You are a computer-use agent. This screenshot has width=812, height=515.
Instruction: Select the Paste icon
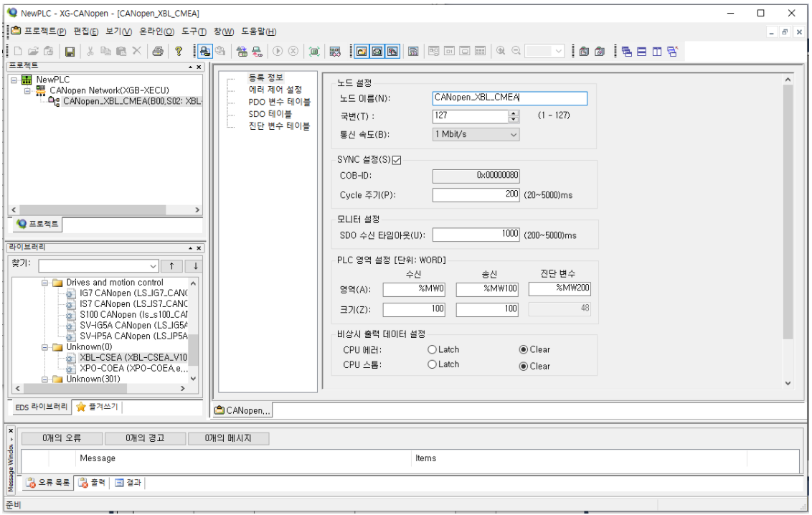tap(120, 50)
